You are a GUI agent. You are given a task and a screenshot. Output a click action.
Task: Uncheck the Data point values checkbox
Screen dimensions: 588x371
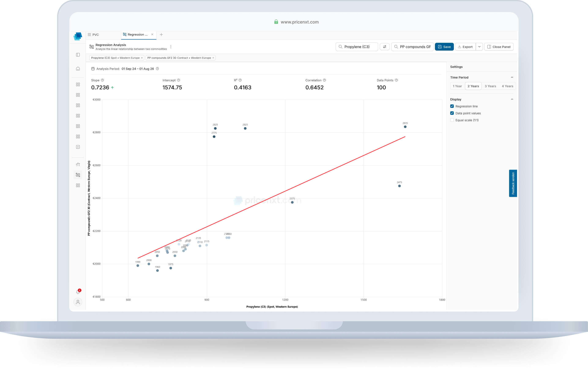tap(452, 113)
